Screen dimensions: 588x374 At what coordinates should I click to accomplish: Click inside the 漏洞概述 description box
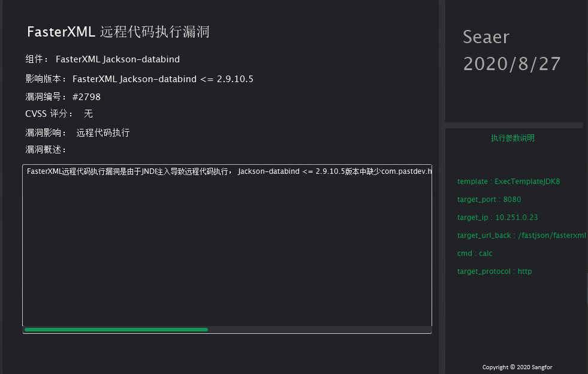click(227, 246)
